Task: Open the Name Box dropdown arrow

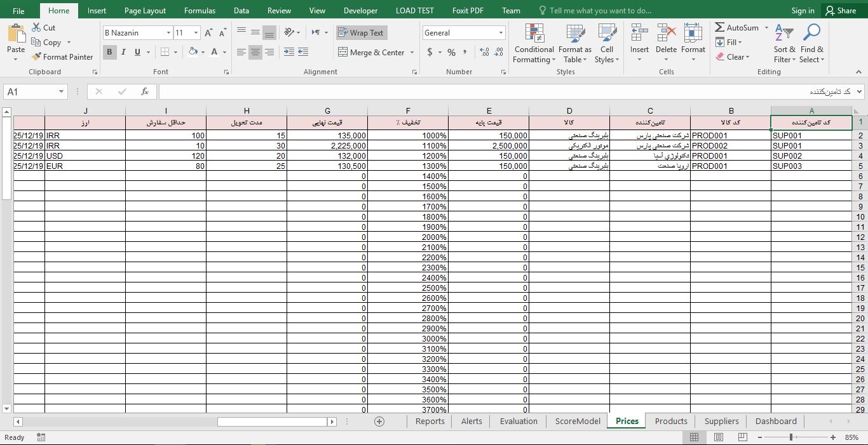Action: (62, 91)
